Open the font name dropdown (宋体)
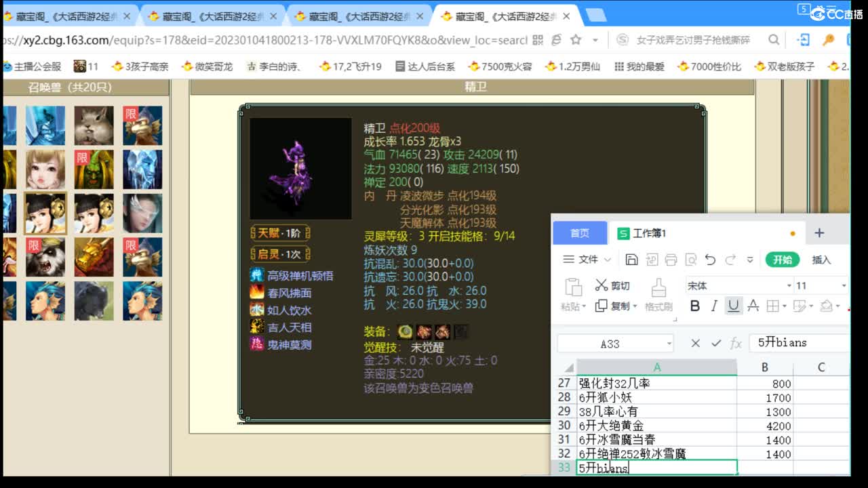 789,286
